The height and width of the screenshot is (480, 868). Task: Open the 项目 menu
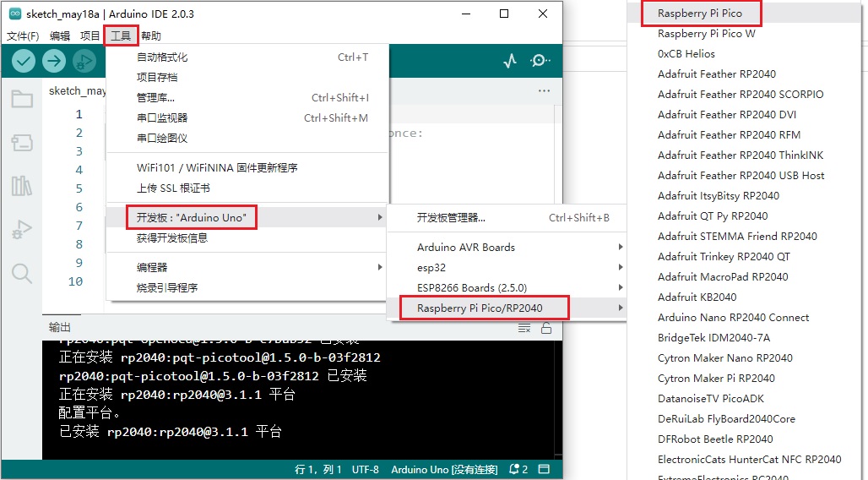tap(90, 36)
